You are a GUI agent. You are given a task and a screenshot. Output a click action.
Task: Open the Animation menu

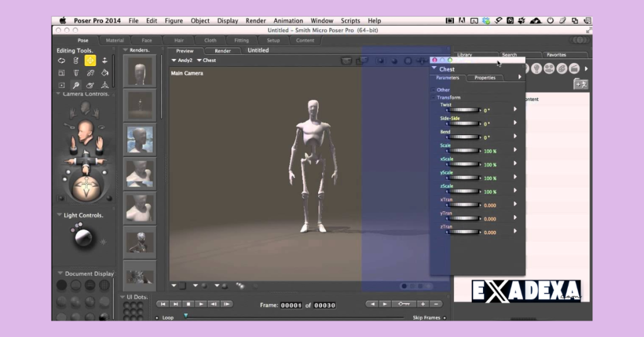(288, 21)
